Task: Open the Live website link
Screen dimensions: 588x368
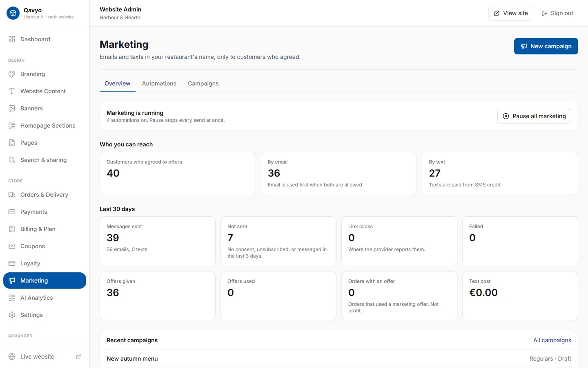Action: 45,357
